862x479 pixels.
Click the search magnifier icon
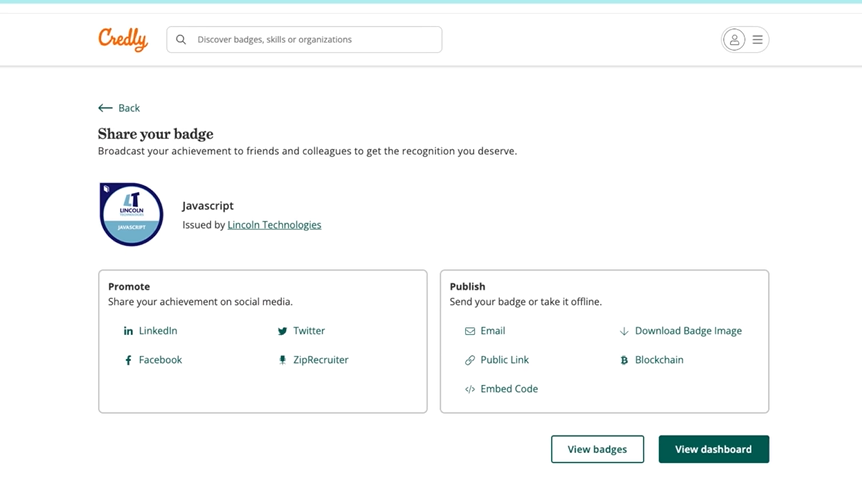click(x=181, y=40)
